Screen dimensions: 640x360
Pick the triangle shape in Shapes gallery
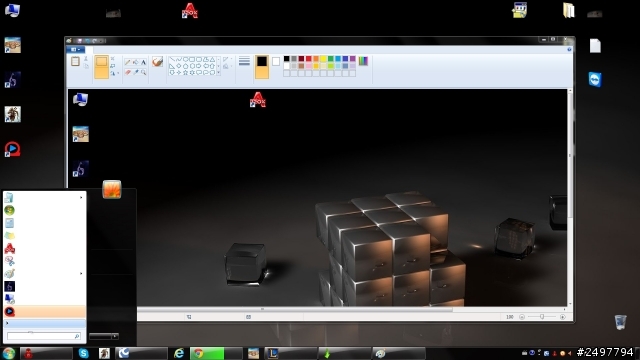[x=213, y=59]
